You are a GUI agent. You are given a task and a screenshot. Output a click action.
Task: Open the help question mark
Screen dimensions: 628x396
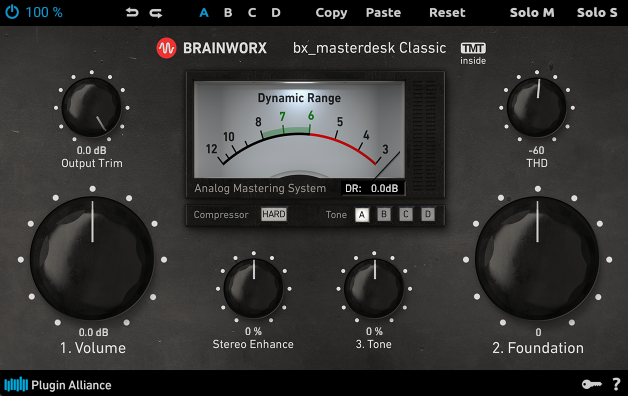coord(616,384)
